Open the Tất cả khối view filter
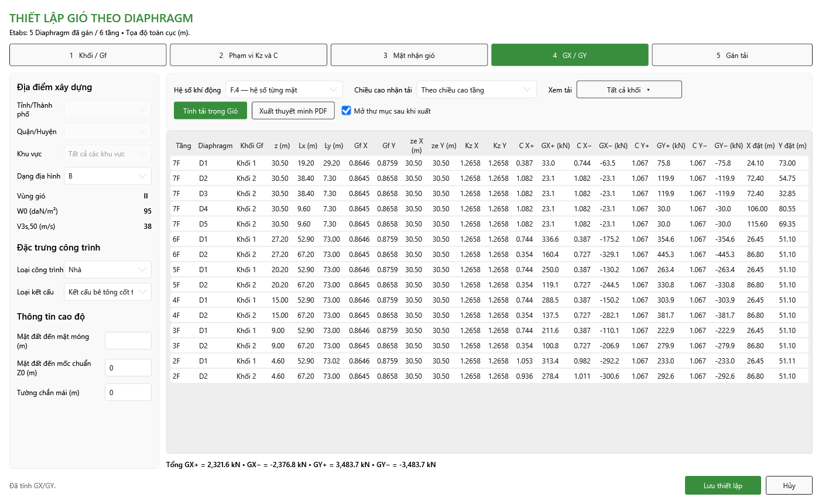 [x=629, y=90]
